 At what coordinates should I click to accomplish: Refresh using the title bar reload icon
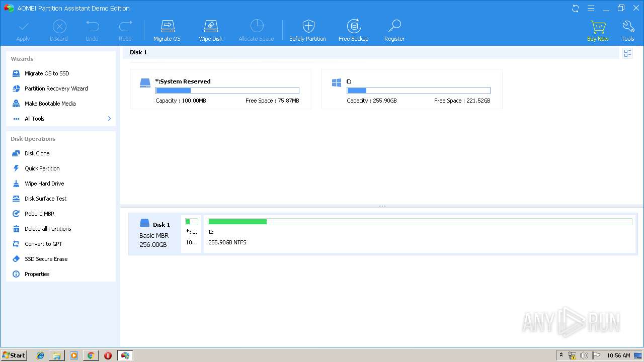pos(576,8)
